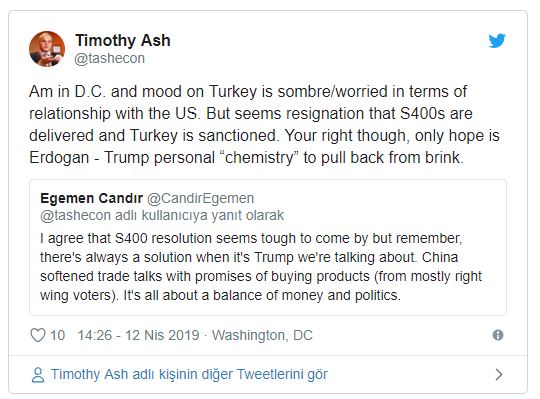Expand via the right chevron arrow

click(x=498, y=374)
